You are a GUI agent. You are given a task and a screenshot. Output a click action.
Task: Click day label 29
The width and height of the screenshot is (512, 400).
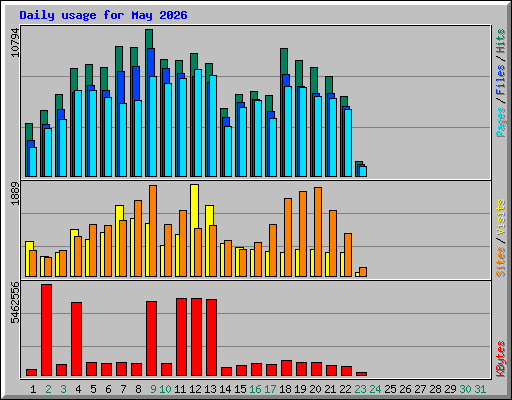tap(450, 389)
